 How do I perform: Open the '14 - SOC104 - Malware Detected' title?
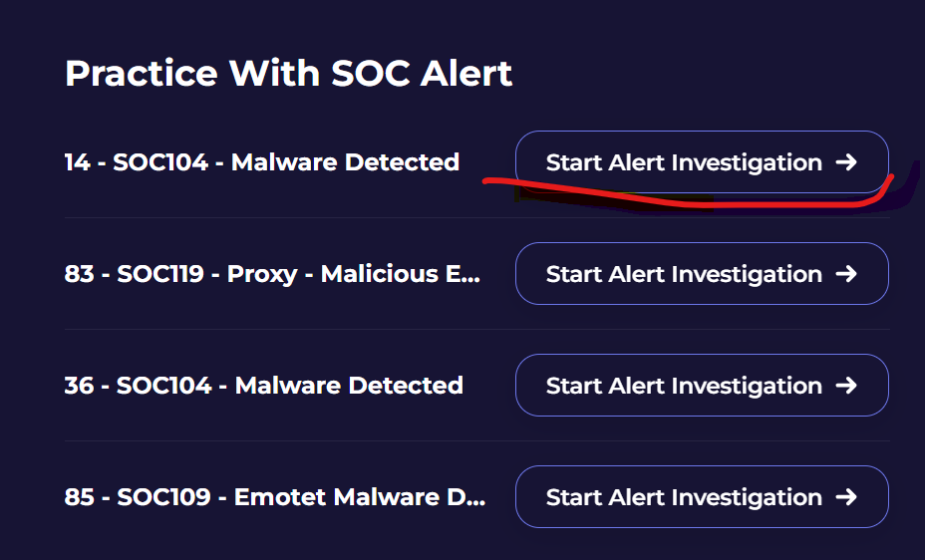point(261,162)
